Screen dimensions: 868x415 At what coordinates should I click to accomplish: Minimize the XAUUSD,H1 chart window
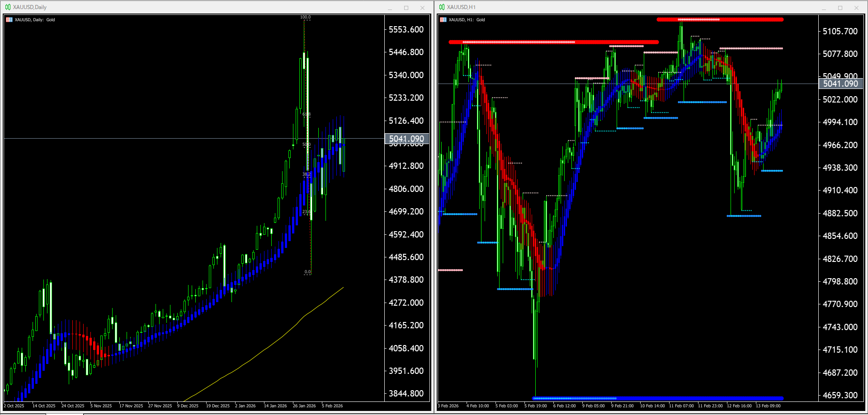click(824, 8)
